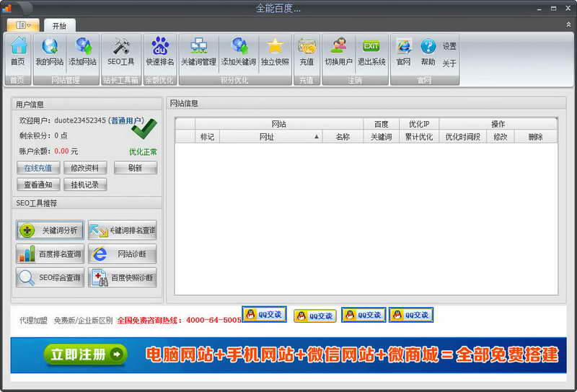Click the 累计优化 column header
The image size is (577, 392).
click(419, 137)
